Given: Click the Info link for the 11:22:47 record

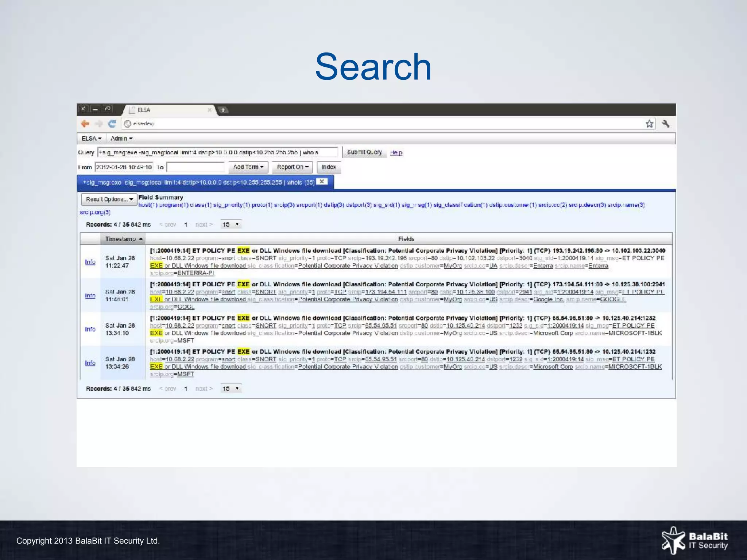Looking at the screenshot, I should click(90, 262).
